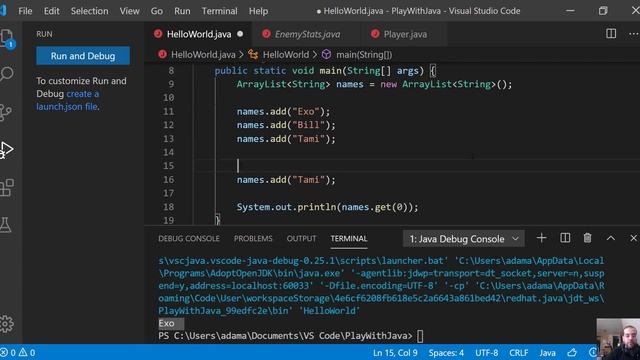Click names.add("Bill") on line 12
Image resolution: width=640 pixels, height=360 pixels.
pos(286,125)
